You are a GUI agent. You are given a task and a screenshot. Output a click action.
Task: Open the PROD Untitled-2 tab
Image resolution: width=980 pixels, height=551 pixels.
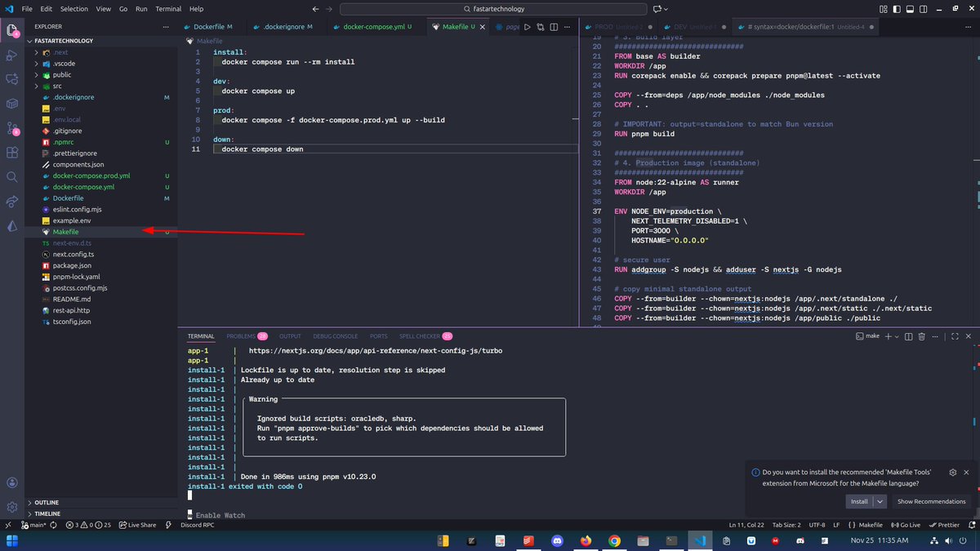[x=617, y=27]
